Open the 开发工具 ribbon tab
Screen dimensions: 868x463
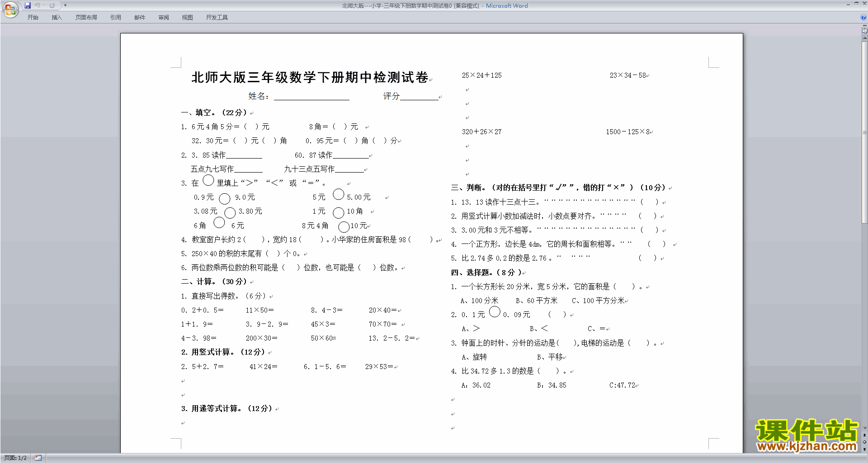[217, 18]
